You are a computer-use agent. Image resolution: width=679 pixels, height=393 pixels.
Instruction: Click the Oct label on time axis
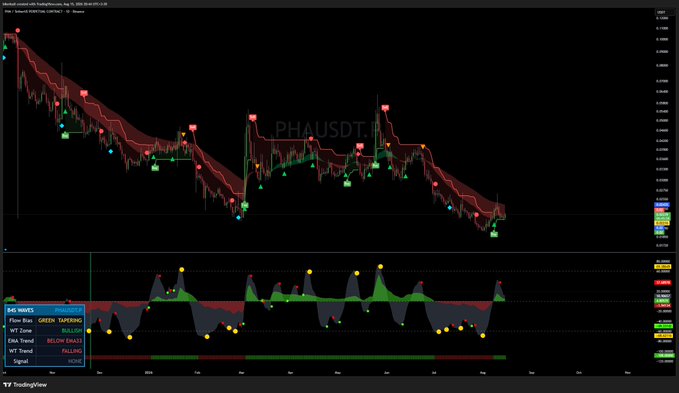(579, 372)
